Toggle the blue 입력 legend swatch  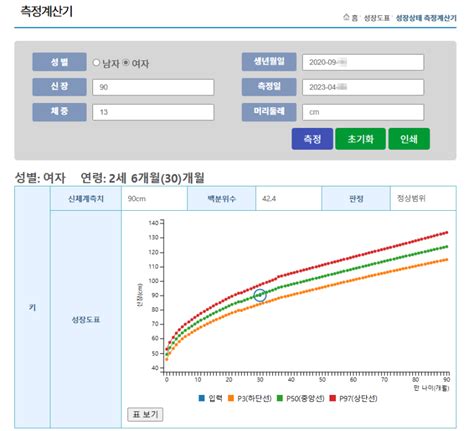tap(201, 398)
